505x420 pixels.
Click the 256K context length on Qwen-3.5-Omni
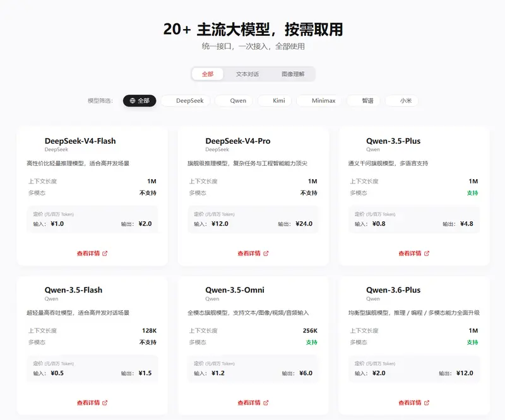(310, 330)
